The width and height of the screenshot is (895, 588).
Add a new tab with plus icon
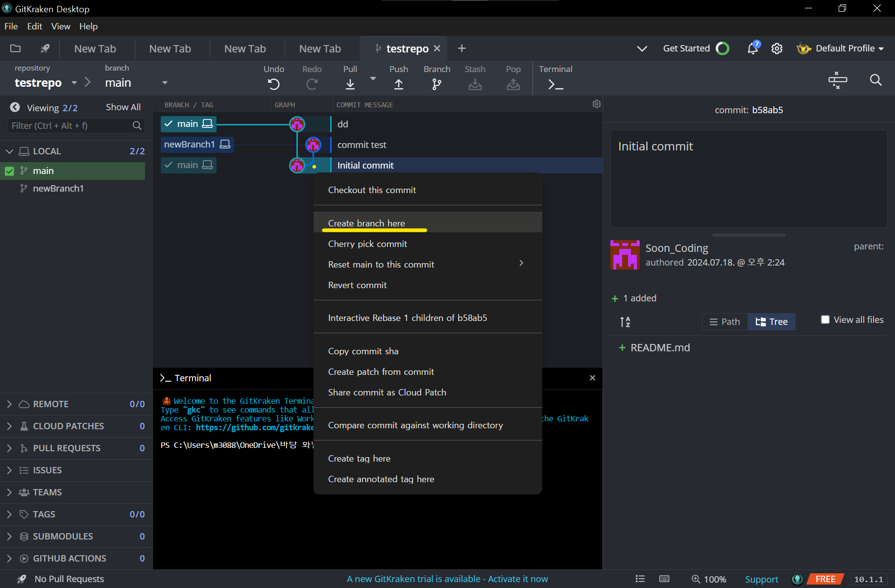tap(461, 49)
